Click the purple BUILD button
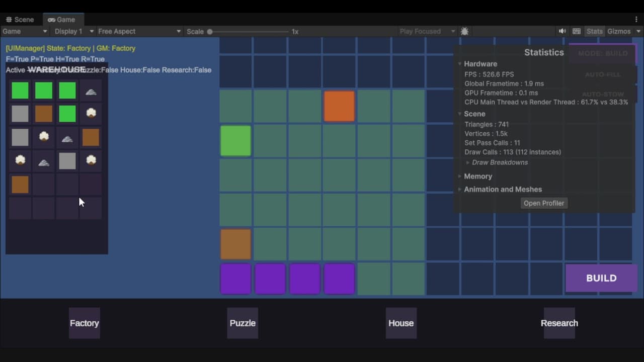The width and height of the screenshot is (644, 362). [601, 278]
